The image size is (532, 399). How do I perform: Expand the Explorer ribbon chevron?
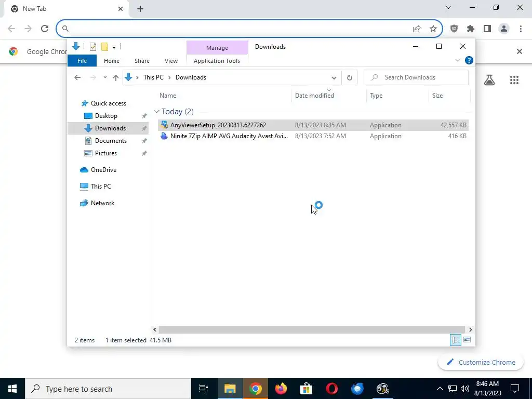(x=457, y=60)
